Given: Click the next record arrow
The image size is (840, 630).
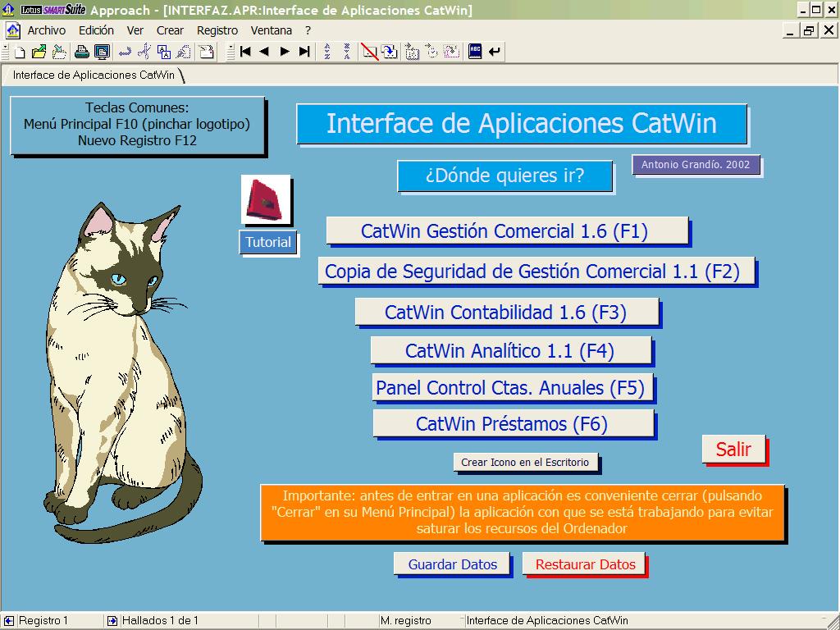Looking at the screenshot, I should (x=285, y=52).
